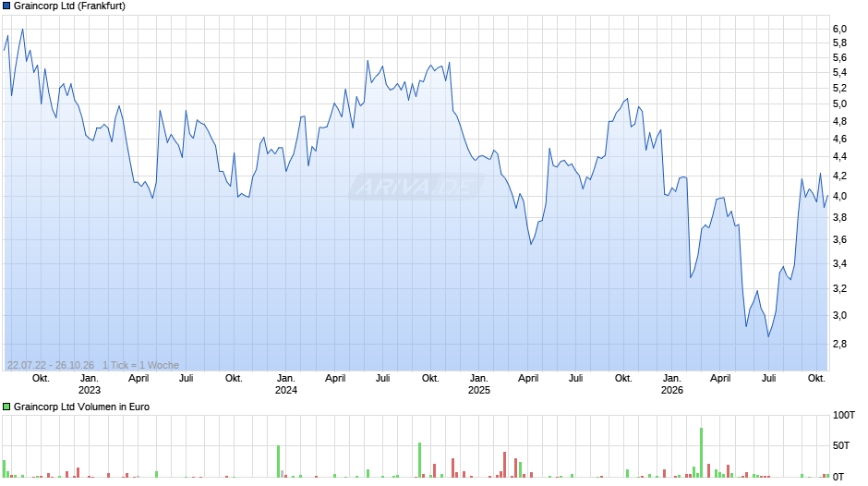Click the 'Jan. 2024' axis label
Viewport: 868px width, 486px height.
(285, 384)
